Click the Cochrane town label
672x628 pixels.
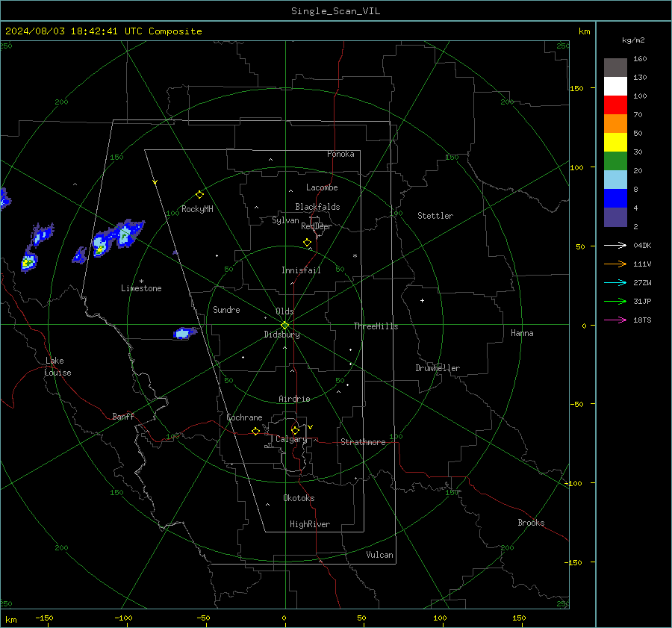pos(244,417)
